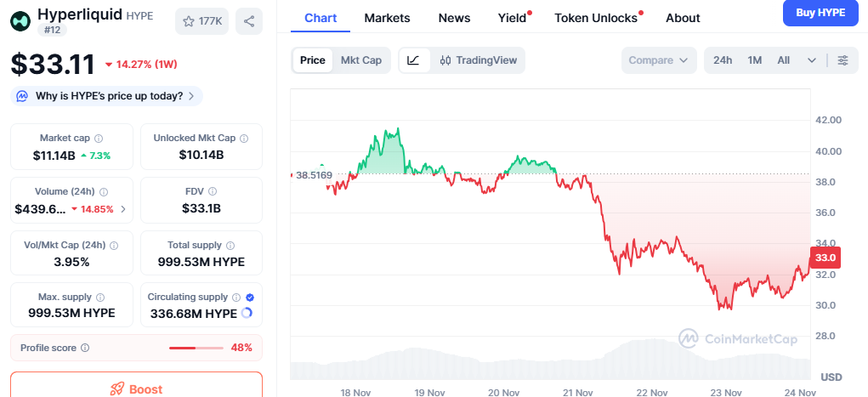Click the circulating supply verified badge
This screenshot has width=868, height=397.
click(x=249, y=298)
